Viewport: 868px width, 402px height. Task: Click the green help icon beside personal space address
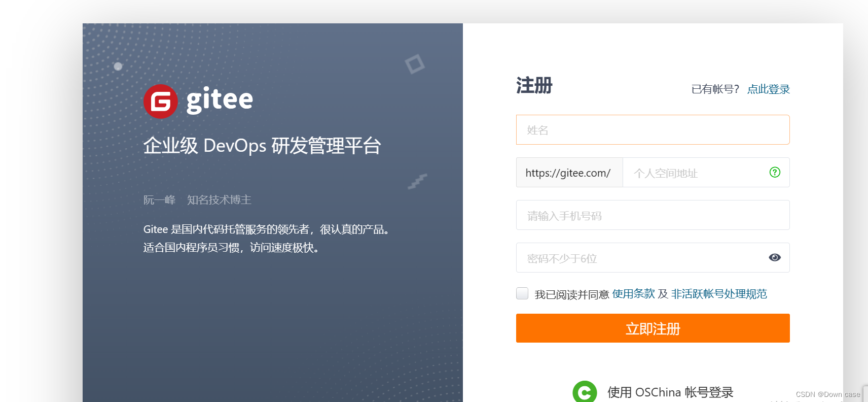coord(775,172)
